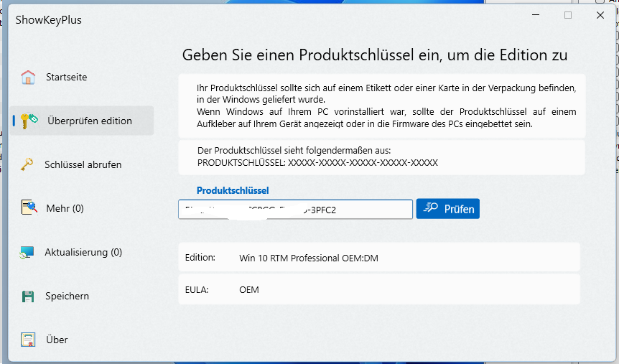This screenshot has width=619, height=364.
Task: Click the Geben Sie einen Produktschlüssel ein heading
Action: (375, 55)
